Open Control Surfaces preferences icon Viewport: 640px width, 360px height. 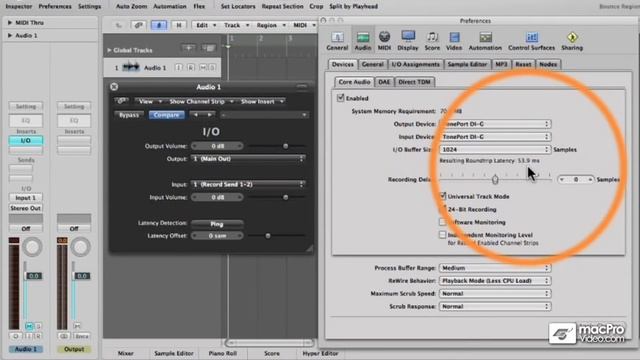coord(531,41)
